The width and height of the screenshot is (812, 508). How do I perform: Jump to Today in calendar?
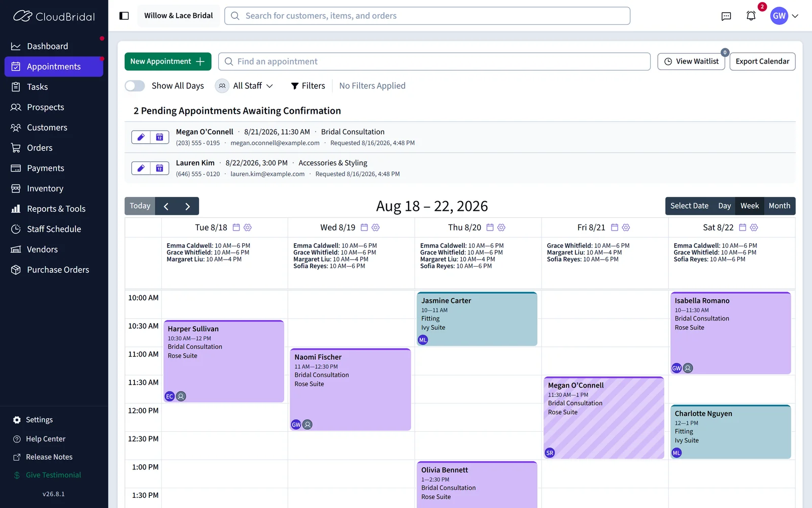(x=140, y=206)
